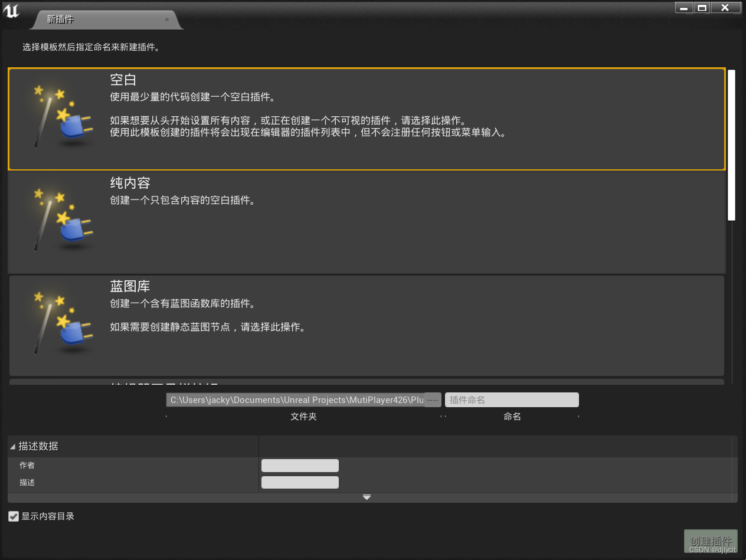Close the 新插件 tab with its x icon
Screen dimensions: 746x560
point(168,18)
